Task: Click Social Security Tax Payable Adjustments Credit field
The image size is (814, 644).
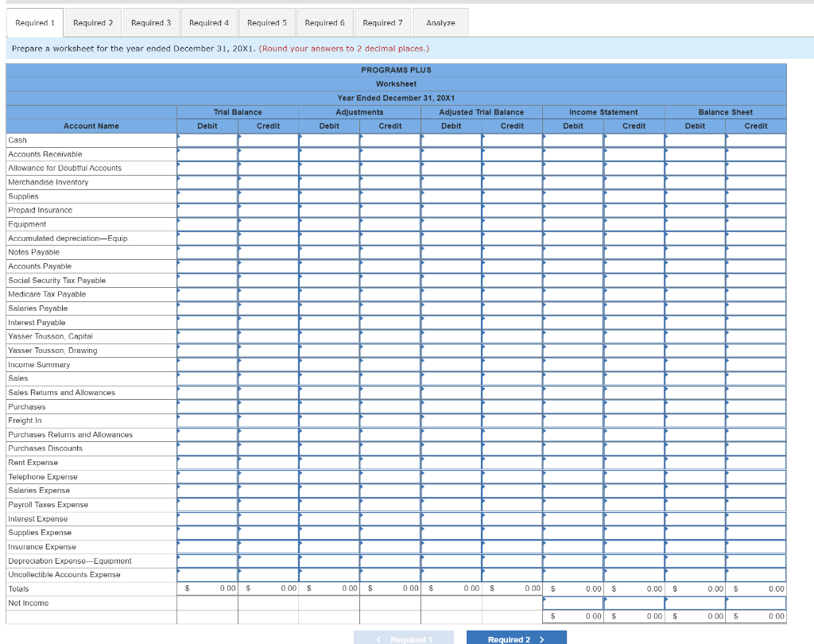Action: pos(390,281)
